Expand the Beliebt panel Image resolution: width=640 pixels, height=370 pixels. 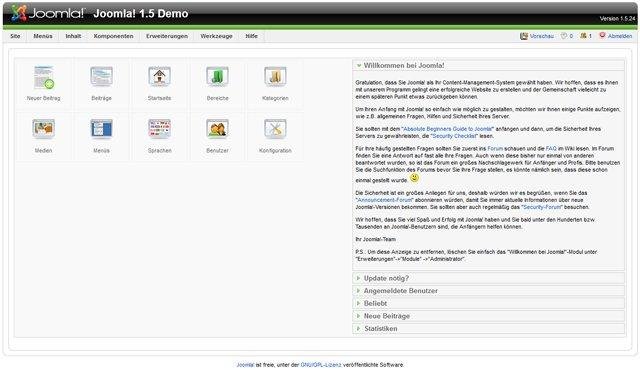pos(488,304)
